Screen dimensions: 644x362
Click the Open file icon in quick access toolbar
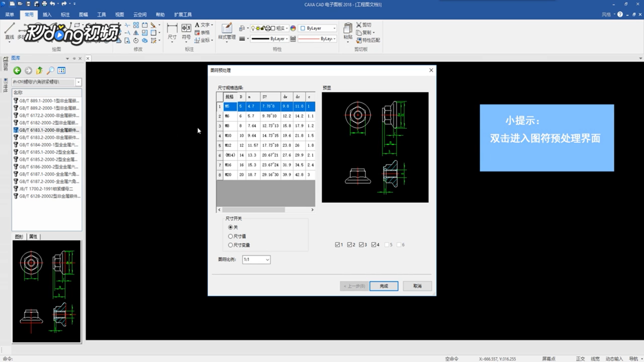click(19, 4)
